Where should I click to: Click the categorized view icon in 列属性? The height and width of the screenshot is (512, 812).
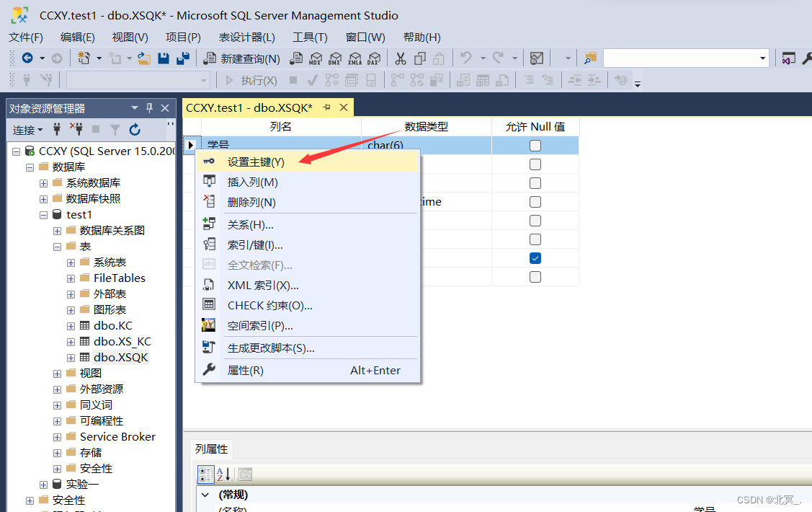(205, 475)
